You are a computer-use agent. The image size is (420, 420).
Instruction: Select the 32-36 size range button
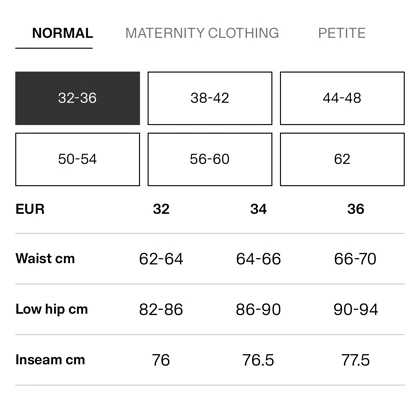point(77,98)
